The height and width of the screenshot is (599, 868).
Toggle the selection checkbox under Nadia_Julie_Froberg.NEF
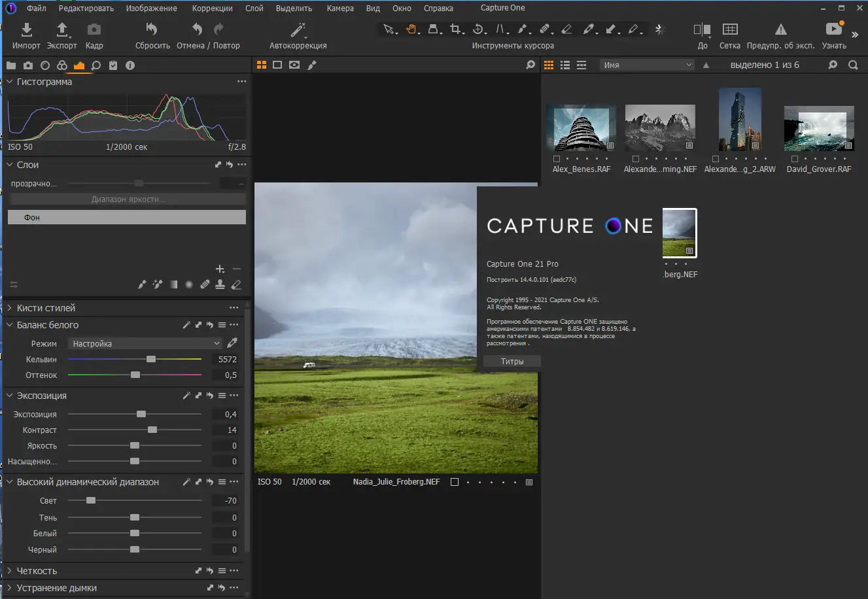tap(455, 482)
